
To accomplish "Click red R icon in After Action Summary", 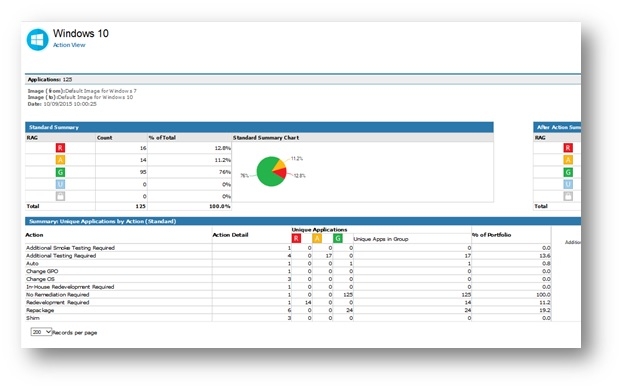I will 568,148.
